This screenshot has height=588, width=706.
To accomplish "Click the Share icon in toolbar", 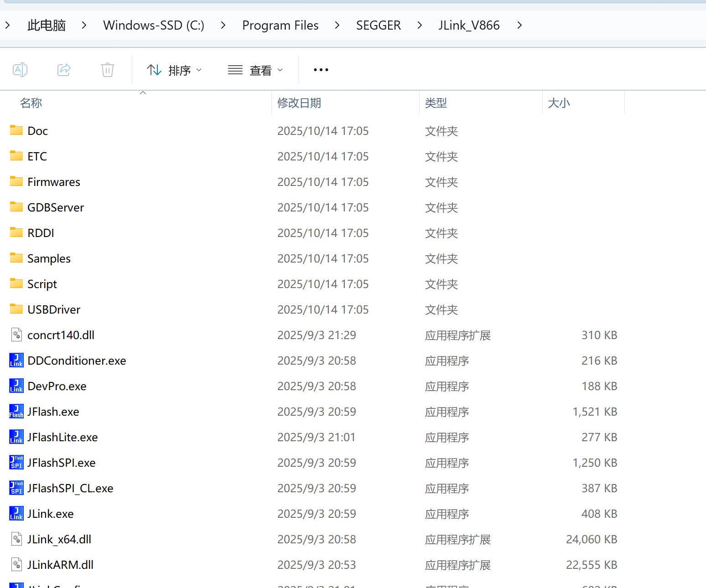I will 64,70.
